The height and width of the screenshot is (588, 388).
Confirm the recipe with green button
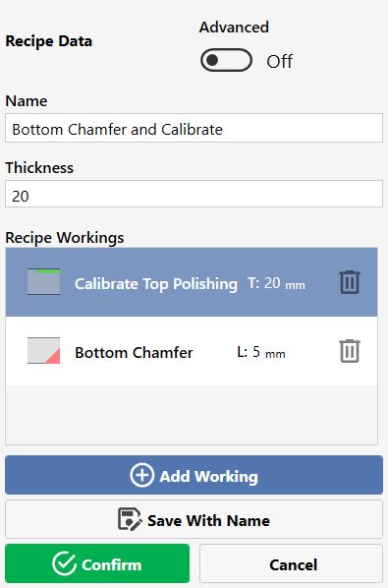pyautogui.click(x=97, y=563)
